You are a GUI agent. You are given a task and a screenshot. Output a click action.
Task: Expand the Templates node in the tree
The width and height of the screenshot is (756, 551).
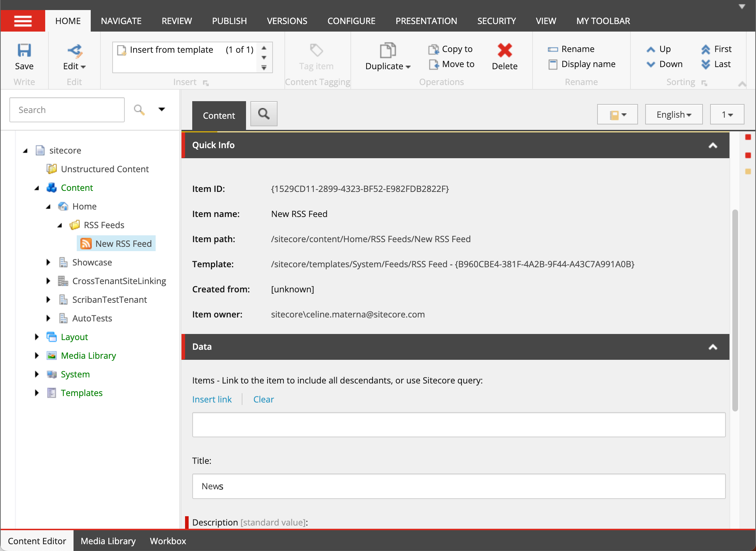click(37, 393)
